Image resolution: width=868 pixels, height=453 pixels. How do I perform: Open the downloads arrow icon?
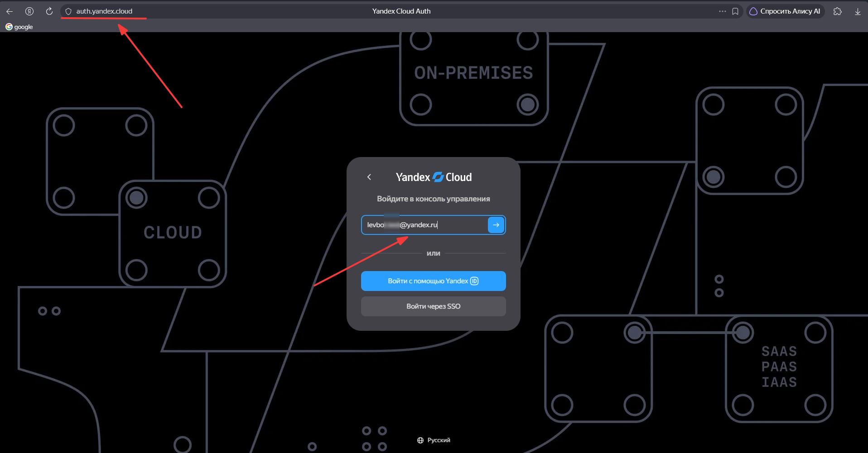click(x=858, y=11)
